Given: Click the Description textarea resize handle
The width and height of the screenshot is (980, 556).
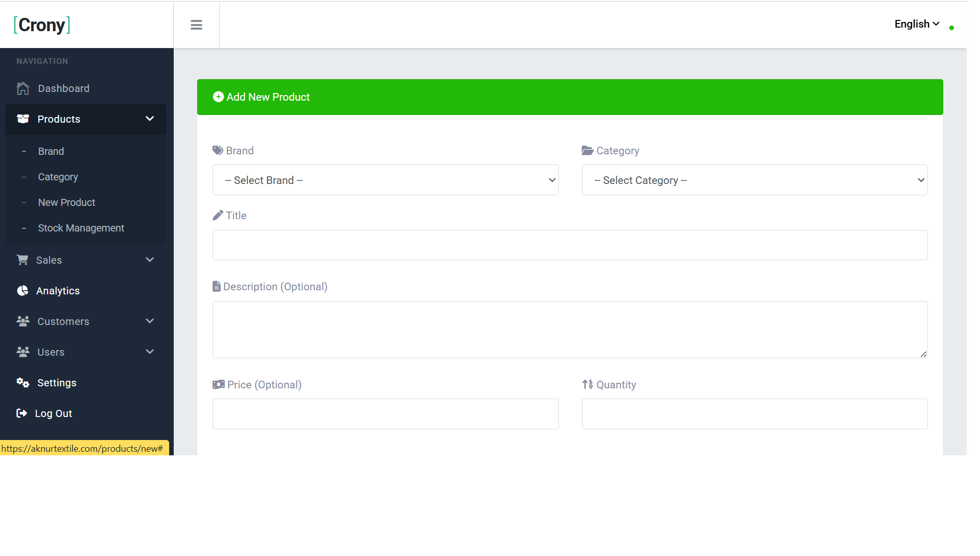Looking at the screenshot, I should (923, 354).
